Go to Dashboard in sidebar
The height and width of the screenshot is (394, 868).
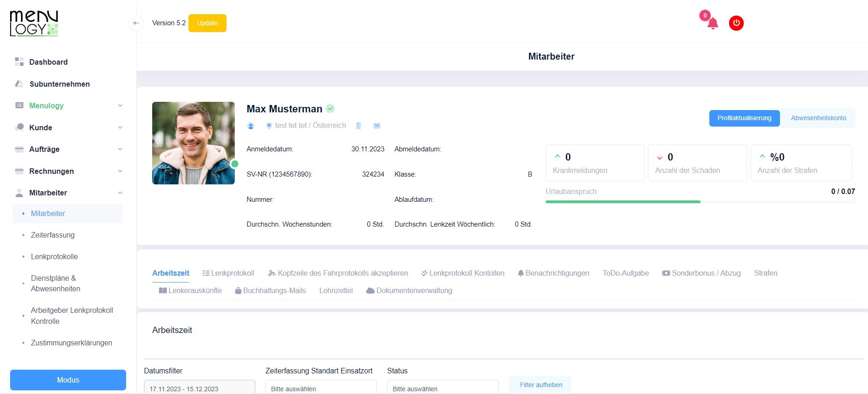pyautogui.click(x=48, y=62)
